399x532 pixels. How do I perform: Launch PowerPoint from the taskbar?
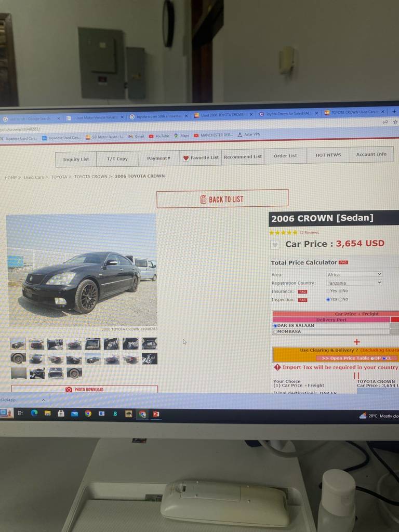(x=156, y=414)
